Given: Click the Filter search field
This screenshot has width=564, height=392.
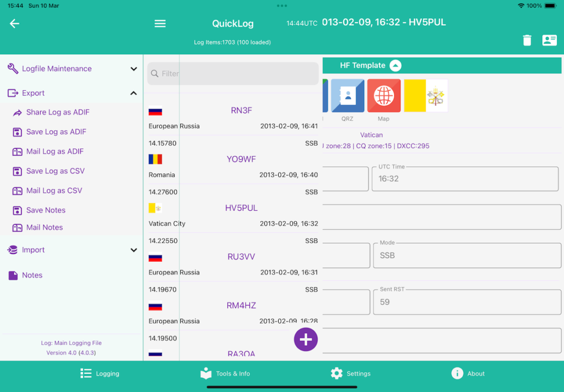Looking at the screenshot, I should 233,74.
